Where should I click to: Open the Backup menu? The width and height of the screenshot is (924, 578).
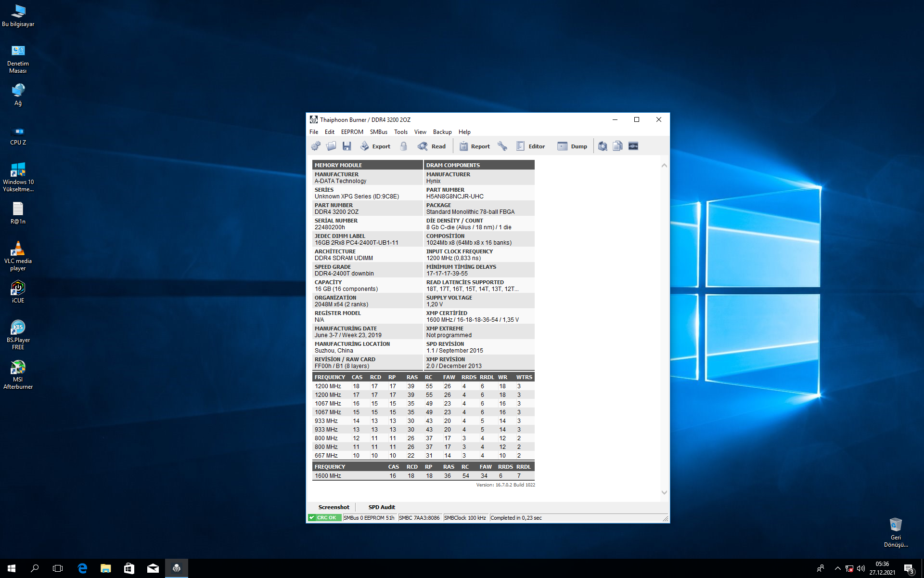[x=442, y=132]
